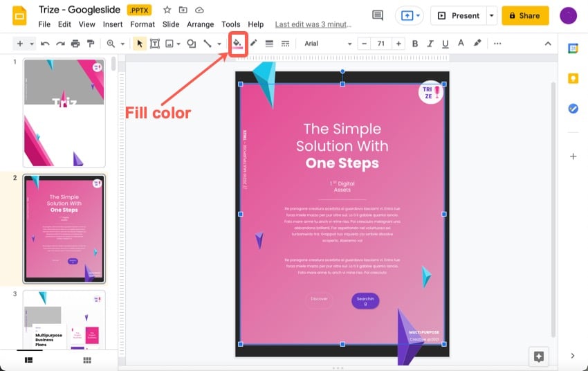Toggle Bold formatting
Viewport: 588px width, 371px height.
[x=415, y=44]
